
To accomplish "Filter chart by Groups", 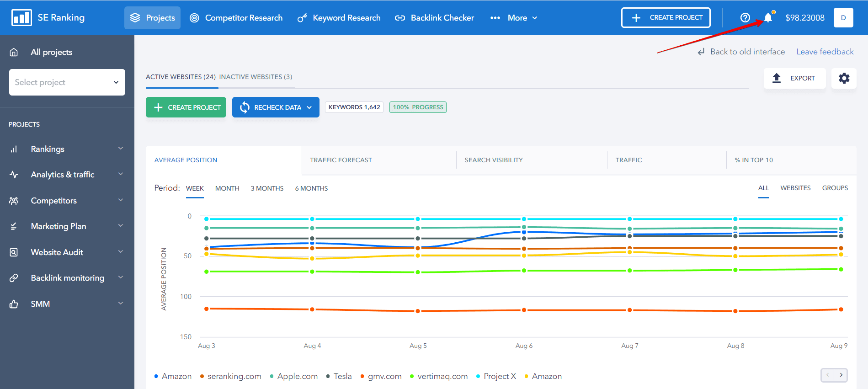I will tap(835, 188).
